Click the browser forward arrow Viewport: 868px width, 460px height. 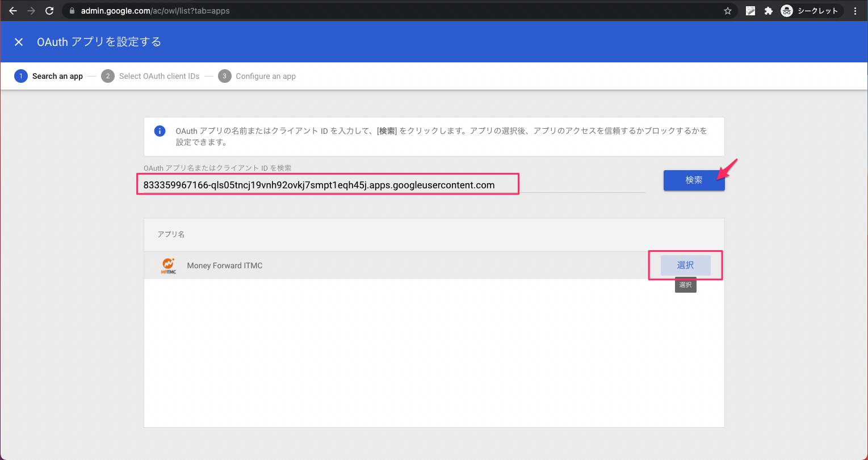pyautogui.click(x=31, y=11)
